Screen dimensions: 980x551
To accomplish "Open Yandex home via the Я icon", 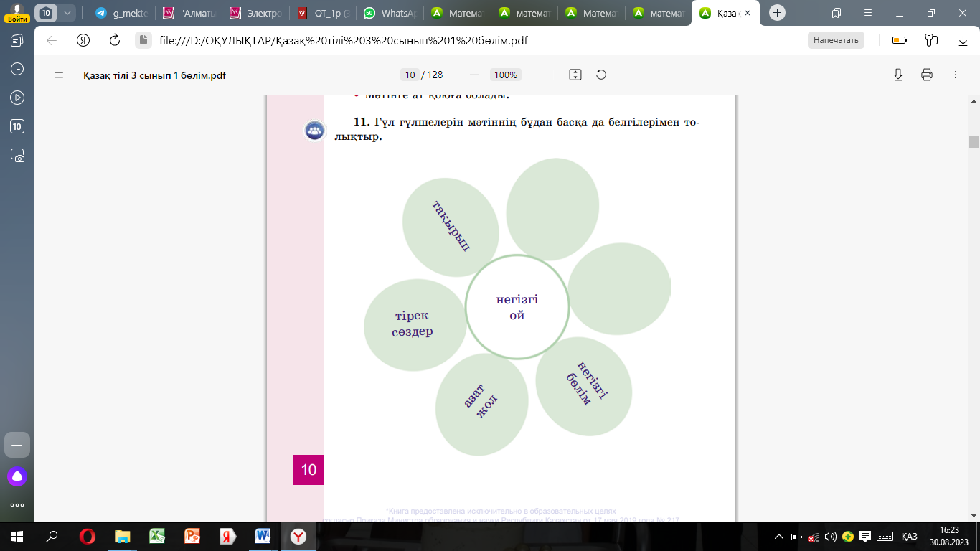I will (83, 40).
